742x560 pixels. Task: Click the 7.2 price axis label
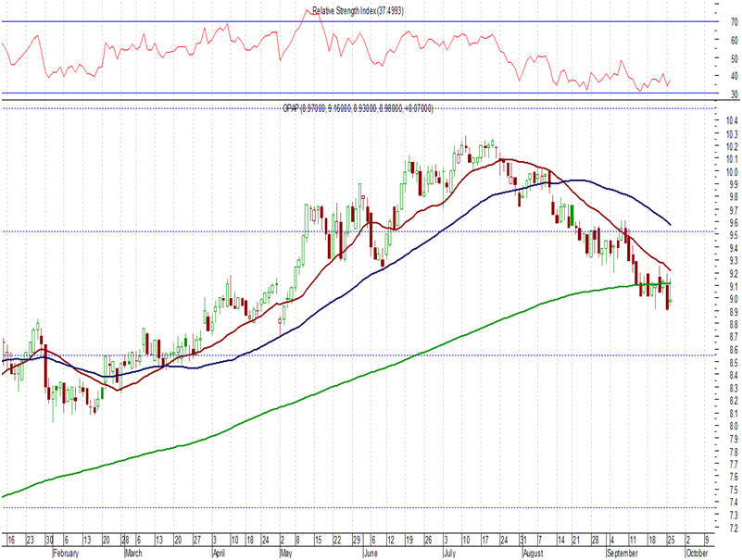pos(734,528)
